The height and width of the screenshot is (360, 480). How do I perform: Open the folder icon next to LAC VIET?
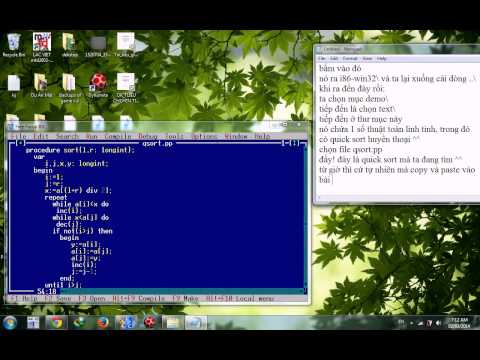tap(69, 45)
